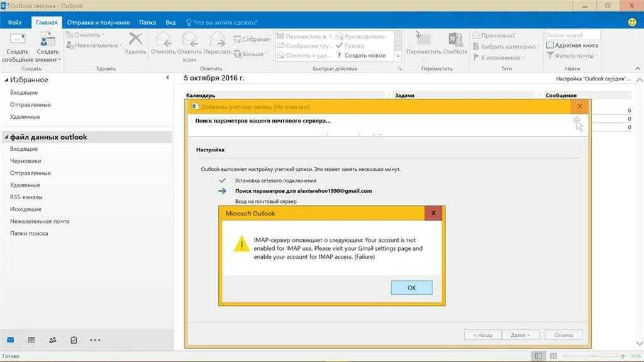Open the Address Book (Адресная книга)
The height and width of the screenshot is (362, 644).
(x=572, y=45)
